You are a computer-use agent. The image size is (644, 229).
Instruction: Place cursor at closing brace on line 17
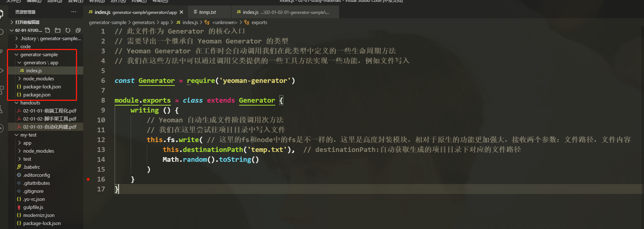116,189
